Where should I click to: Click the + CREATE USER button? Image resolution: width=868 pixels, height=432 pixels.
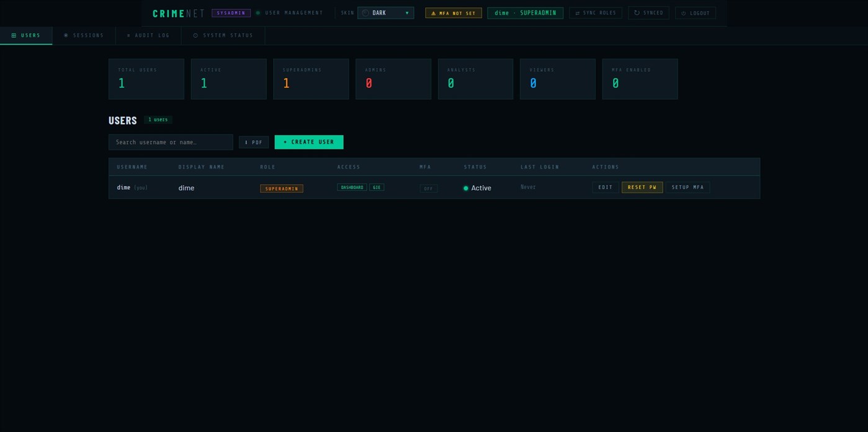pyautogui.click(x=309, y=142)
